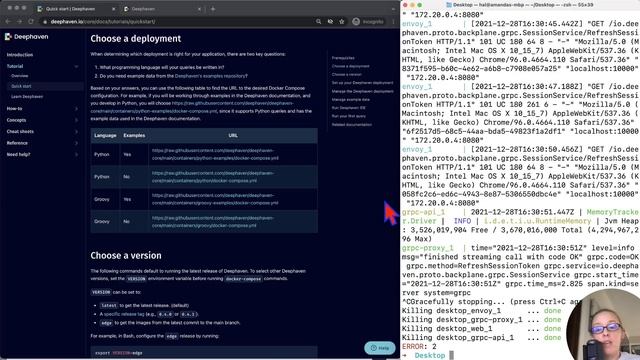
Task: Jump to Run your first query in contents
Action: (349, 116)
